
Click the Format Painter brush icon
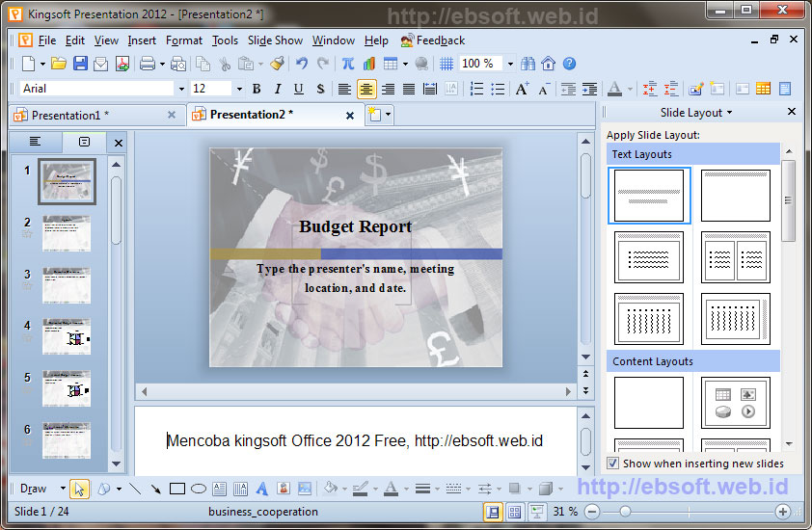tap(278, 64)
